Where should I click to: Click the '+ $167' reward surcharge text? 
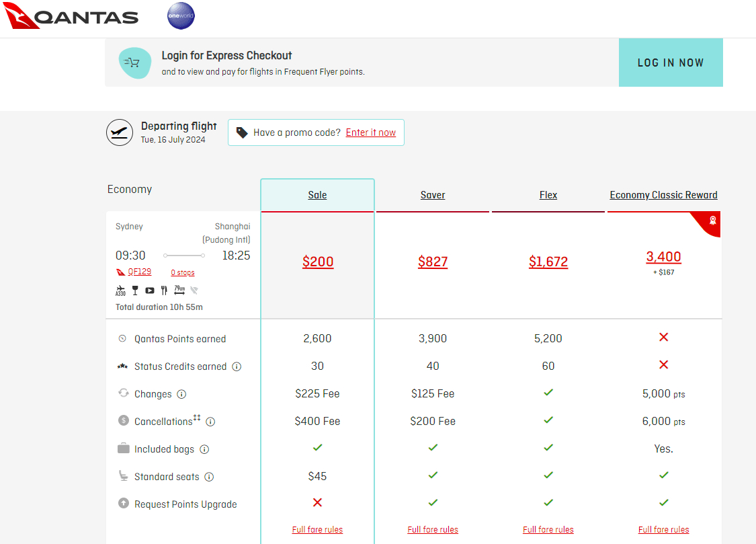[663, 272]
